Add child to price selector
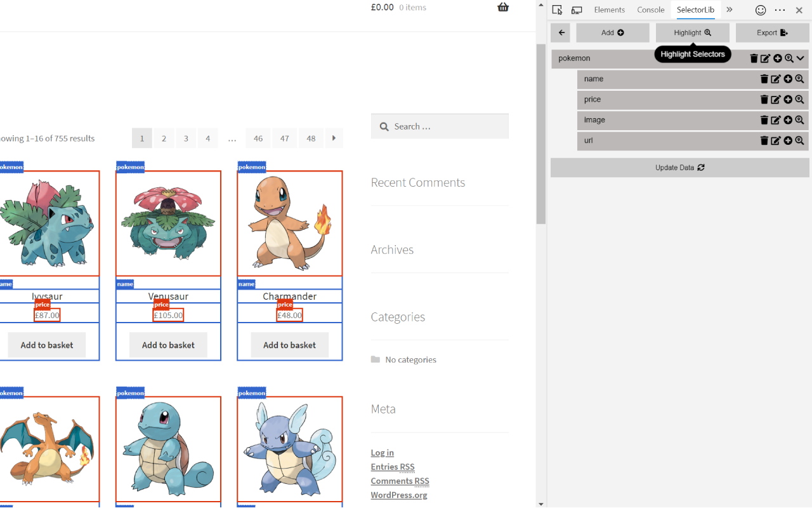Image resolution: width=812 pixels, height=508 pixels. coord(788,100)
